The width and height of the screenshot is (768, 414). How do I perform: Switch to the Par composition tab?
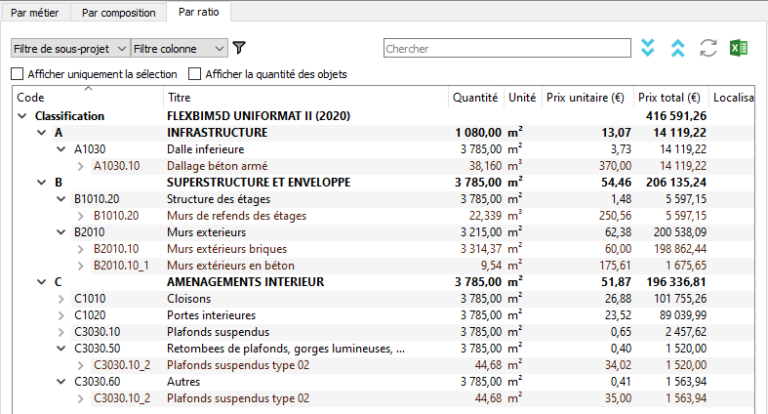coord(120,13)
